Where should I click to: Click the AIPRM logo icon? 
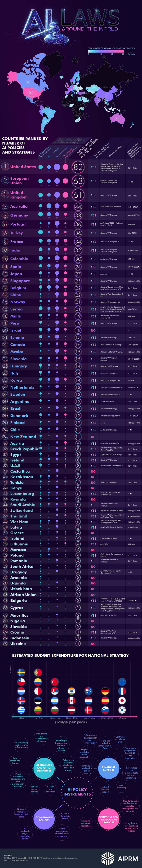[x=108, y=859]
